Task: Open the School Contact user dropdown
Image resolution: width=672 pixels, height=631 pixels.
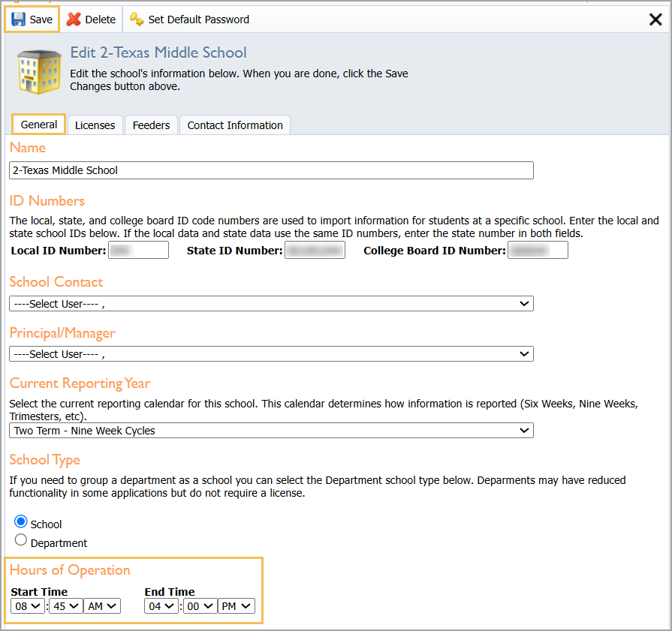Action: (271, 304)
